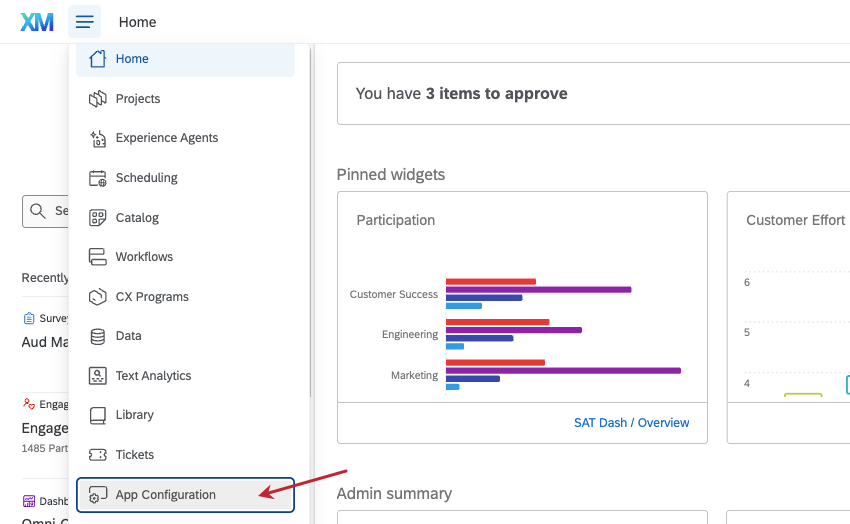Click the Scheduling calendar icon

click(x=98, y=178)
